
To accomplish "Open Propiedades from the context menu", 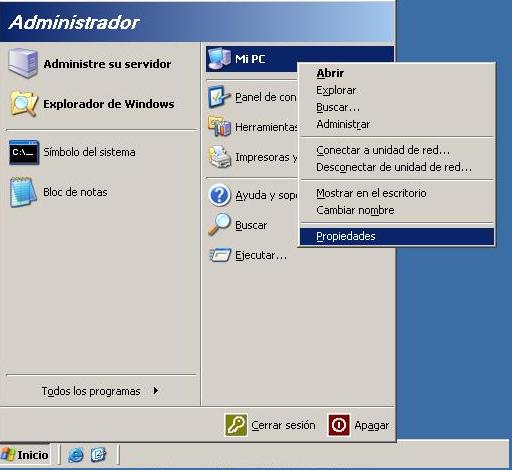I will tap(397, 236).
